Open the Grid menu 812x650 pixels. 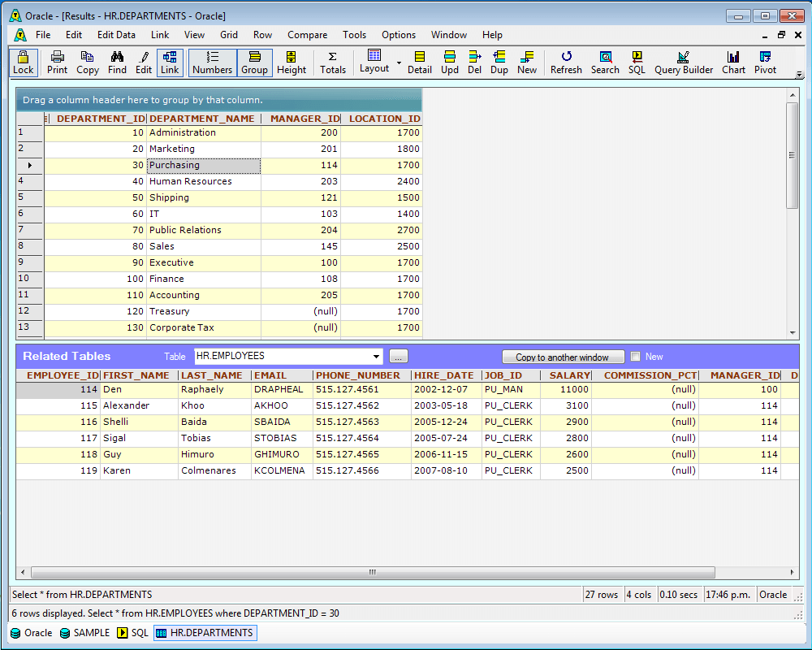click(x=229, y=35)
